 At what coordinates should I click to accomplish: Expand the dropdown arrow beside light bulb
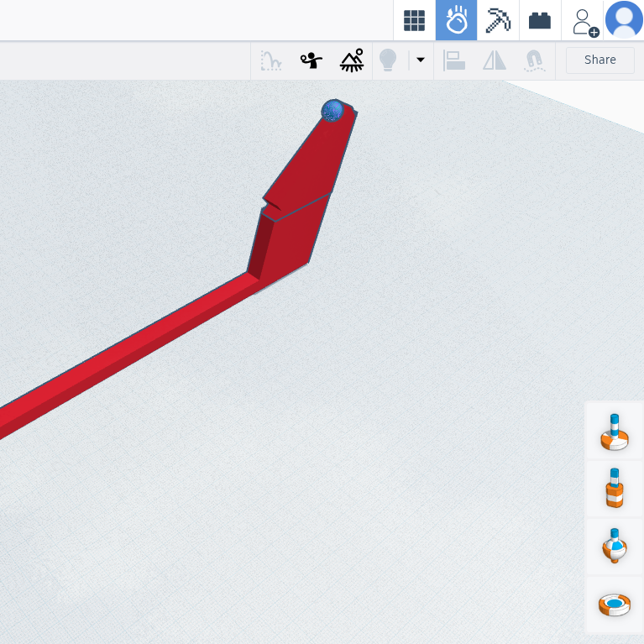coord(420,60)
